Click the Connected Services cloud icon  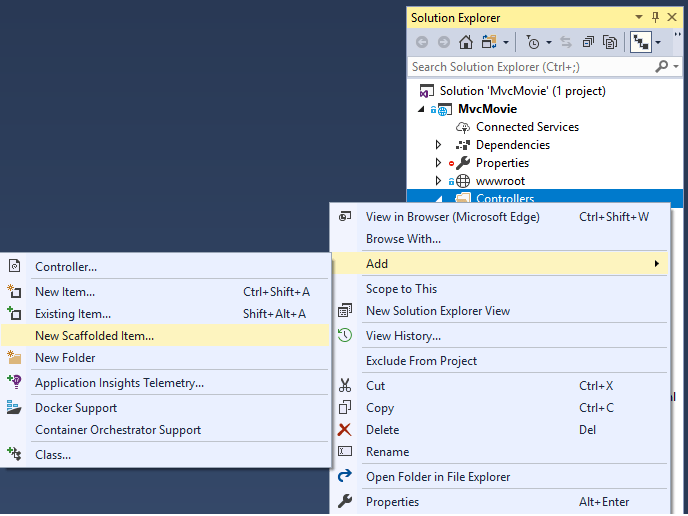(463, 127)
